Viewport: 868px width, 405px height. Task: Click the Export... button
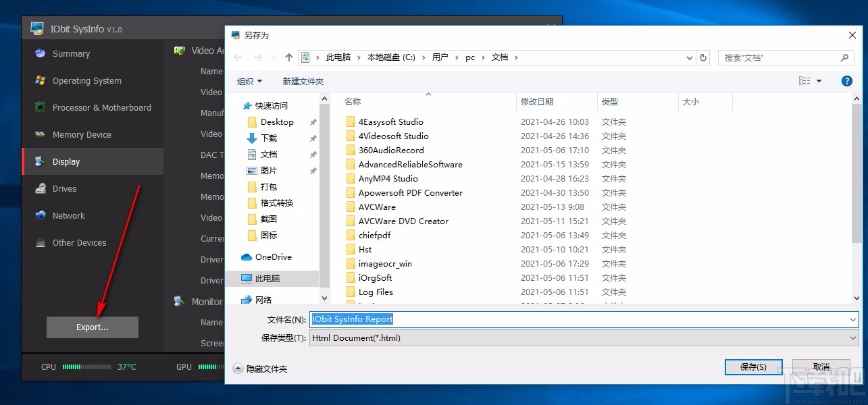[92, 327]
